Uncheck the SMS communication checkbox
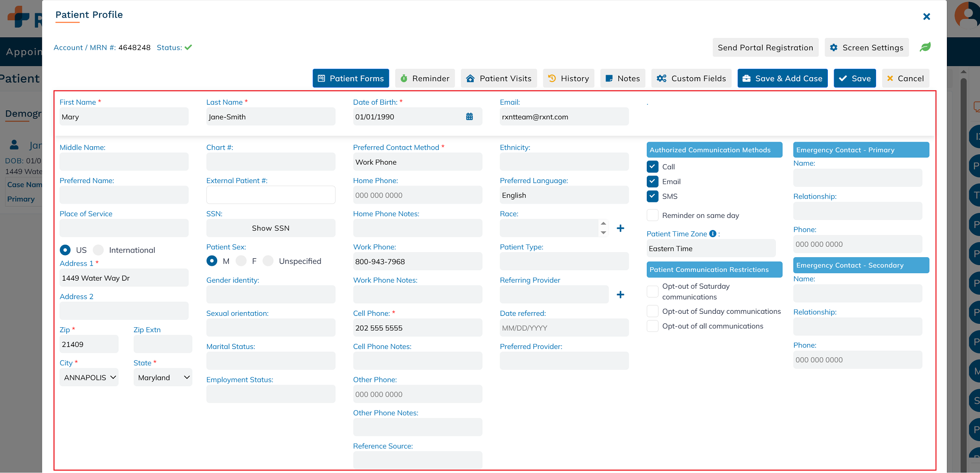This screenshot has width=980, height=473. [652, 196]
